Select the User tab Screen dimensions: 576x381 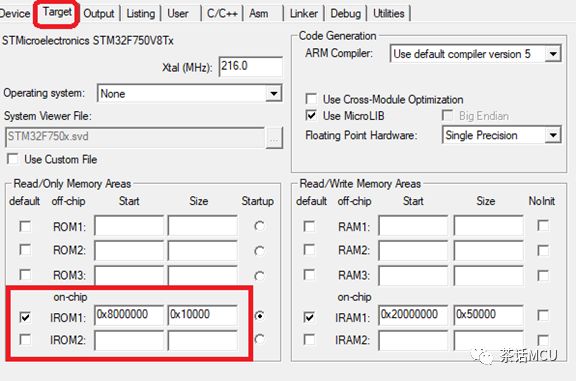178,14
